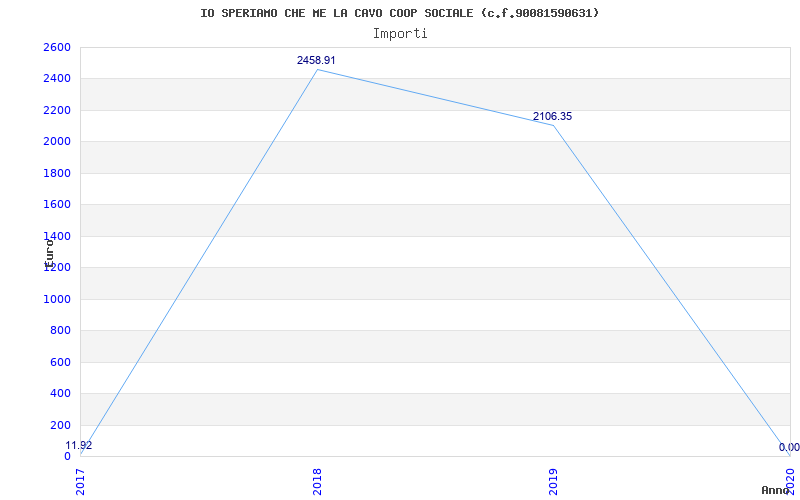Select the Importi subtitle
The width and height of the screenshot is (800, 500).
click(x=400, y=34)
